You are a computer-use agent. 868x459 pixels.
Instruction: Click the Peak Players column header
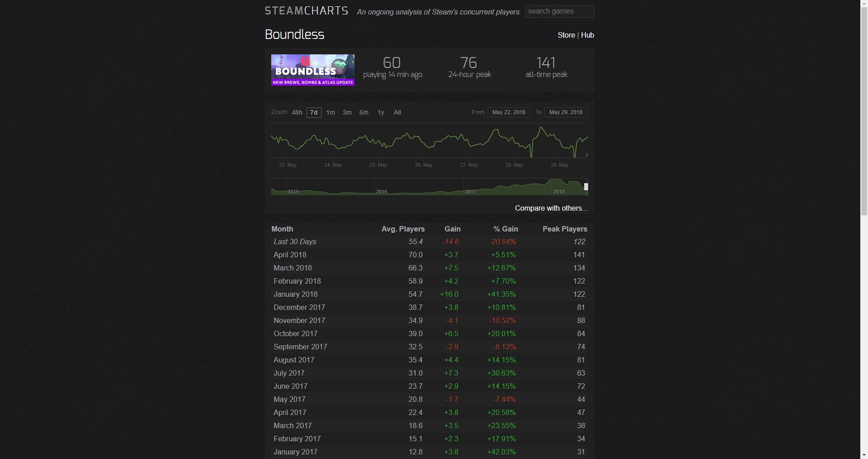click(565, 229)
